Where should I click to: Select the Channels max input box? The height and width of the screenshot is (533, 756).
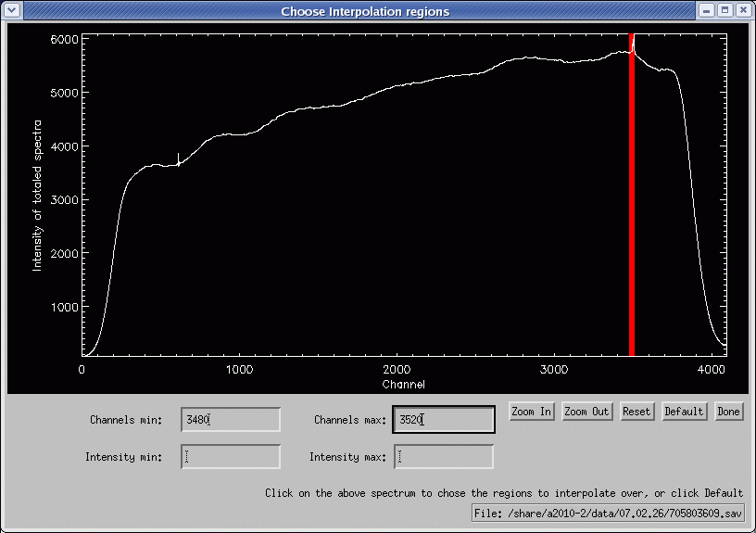[x=444, y=420]
